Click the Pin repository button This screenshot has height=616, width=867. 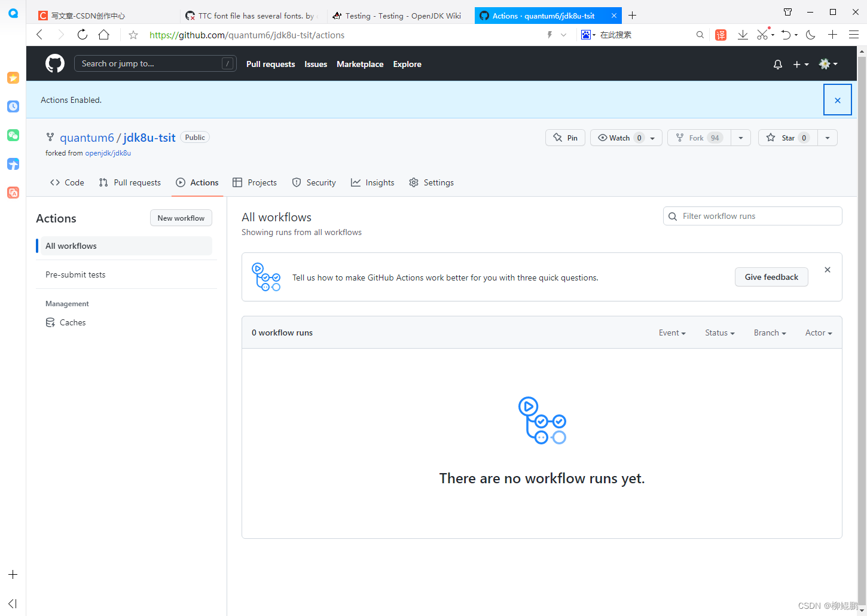tap(565, 138)
